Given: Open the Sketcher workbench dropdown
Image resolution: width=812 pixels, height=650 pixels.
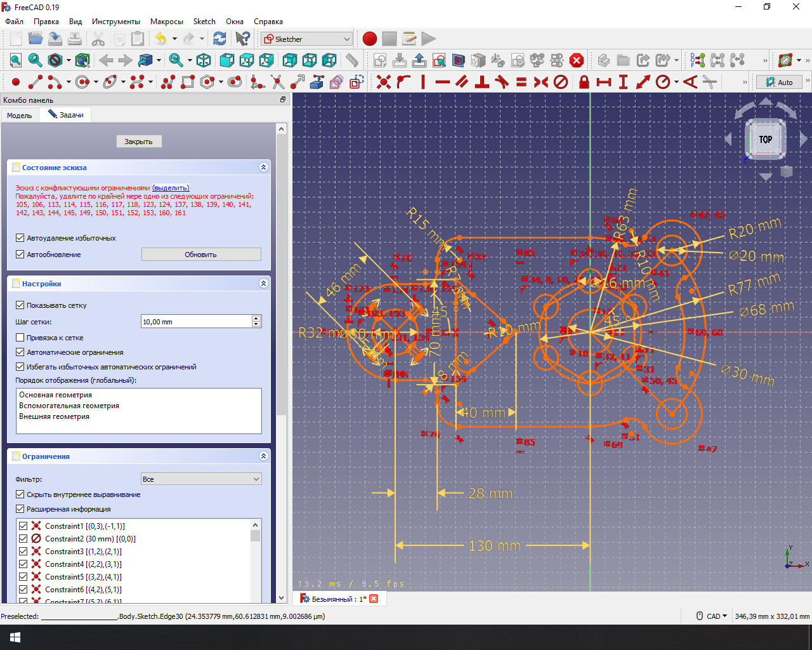Looking at the screenshot, I should tap(306, 39).
